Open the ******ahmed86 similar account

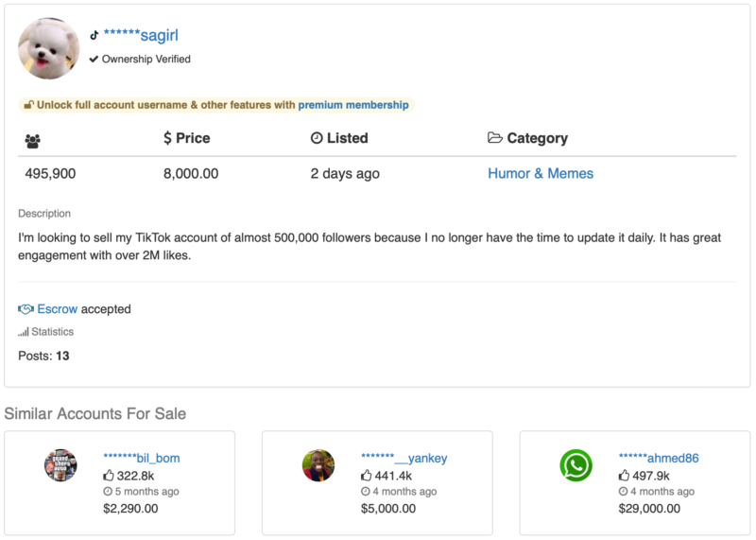click(658, 459)
